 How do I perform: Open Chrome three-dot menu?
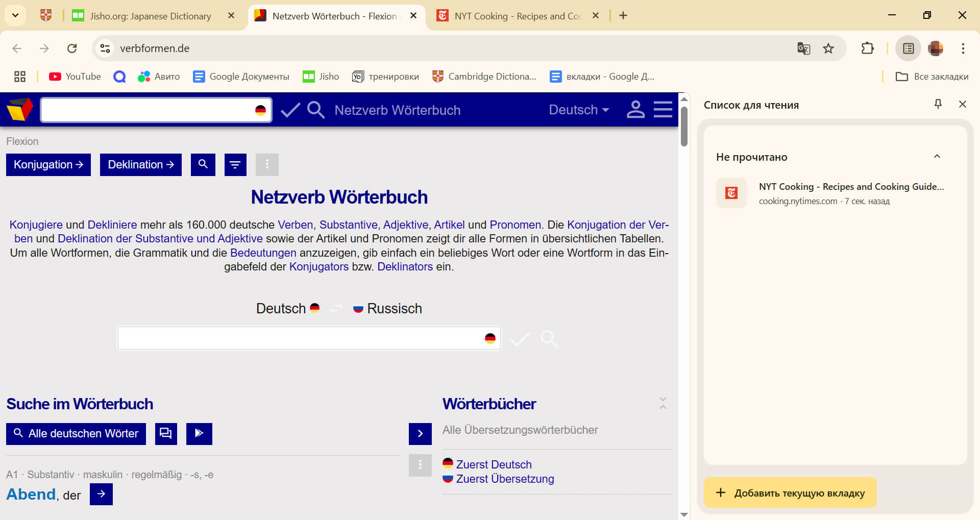coord(963,48)
